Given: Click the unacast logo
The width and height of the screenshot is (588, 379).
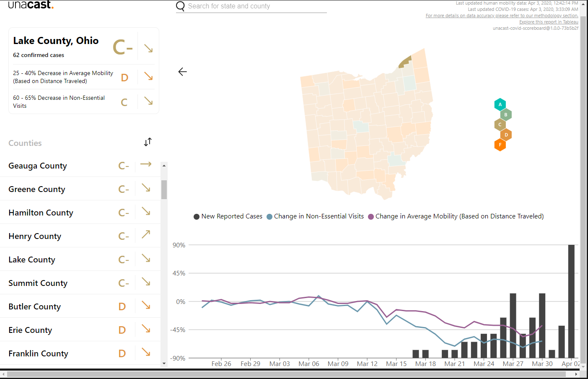Looking at the screenshot, I should 31,5.
